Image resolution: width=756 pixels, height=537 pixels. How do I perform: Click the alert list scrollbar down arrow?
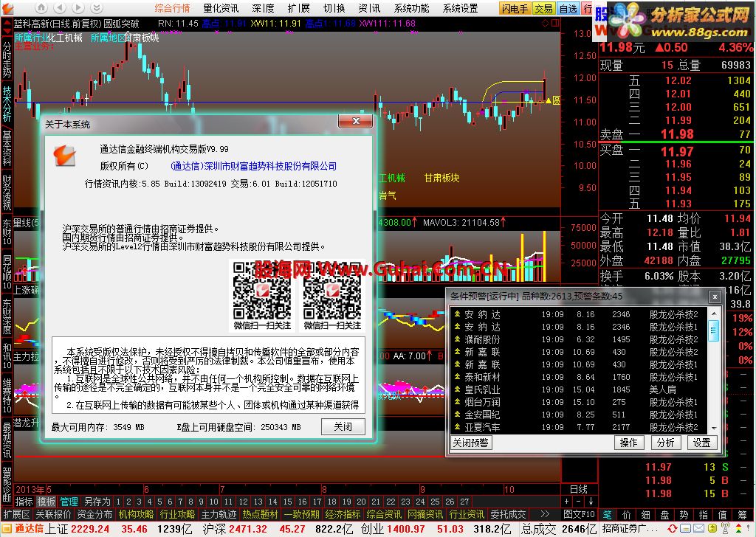[714, 428]
